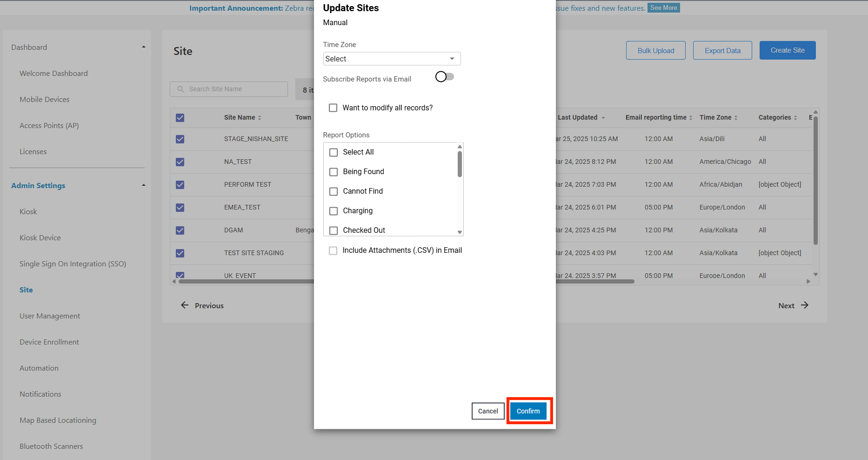
Task: Check 'Want to modify all records?' box
Action: pyautogui.click(x=333, y=108)
